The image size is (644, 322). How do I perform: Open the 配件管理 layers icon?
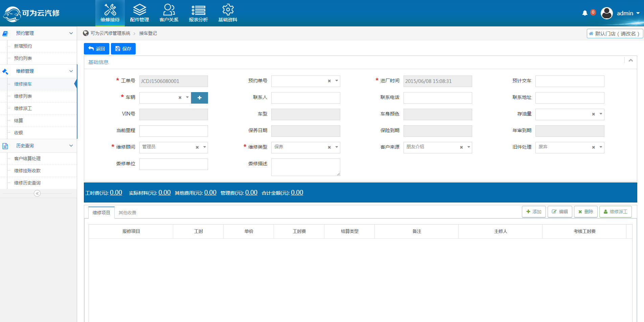click(139, 10)
